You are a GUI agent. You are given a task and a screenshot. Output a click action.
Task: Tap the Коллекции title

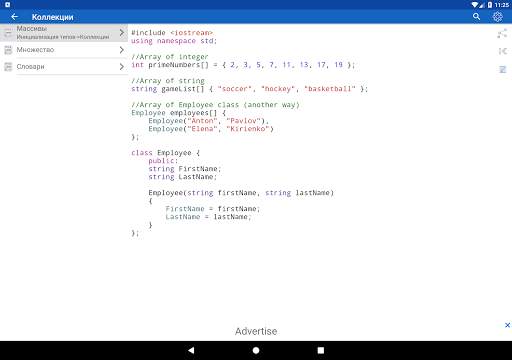point(52,17)
